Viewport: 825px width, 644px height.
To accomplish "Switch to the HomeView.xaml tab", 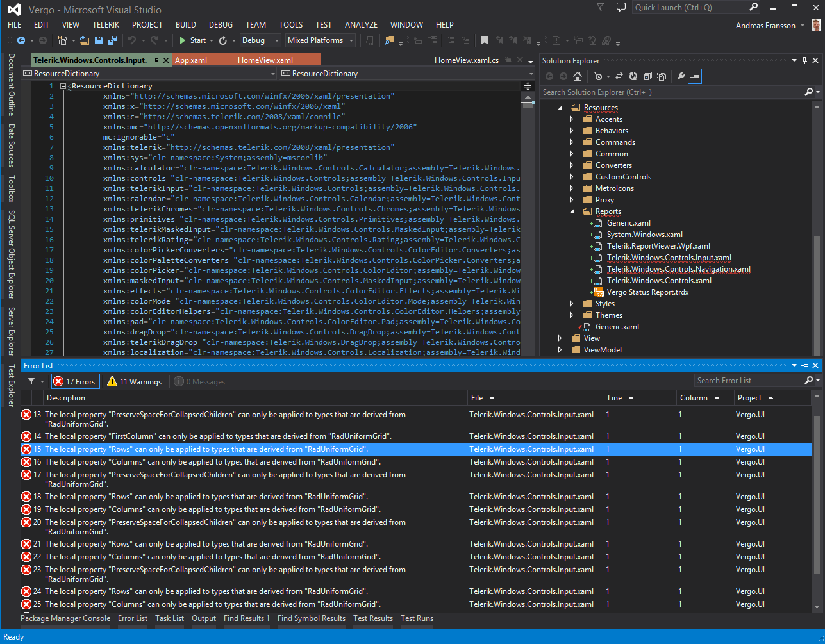I will tap(265, 60).
